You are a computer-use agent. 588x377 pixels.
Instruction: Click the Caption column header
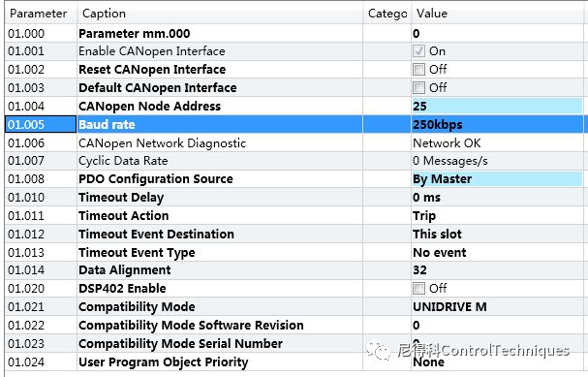[x=220, y=14]
